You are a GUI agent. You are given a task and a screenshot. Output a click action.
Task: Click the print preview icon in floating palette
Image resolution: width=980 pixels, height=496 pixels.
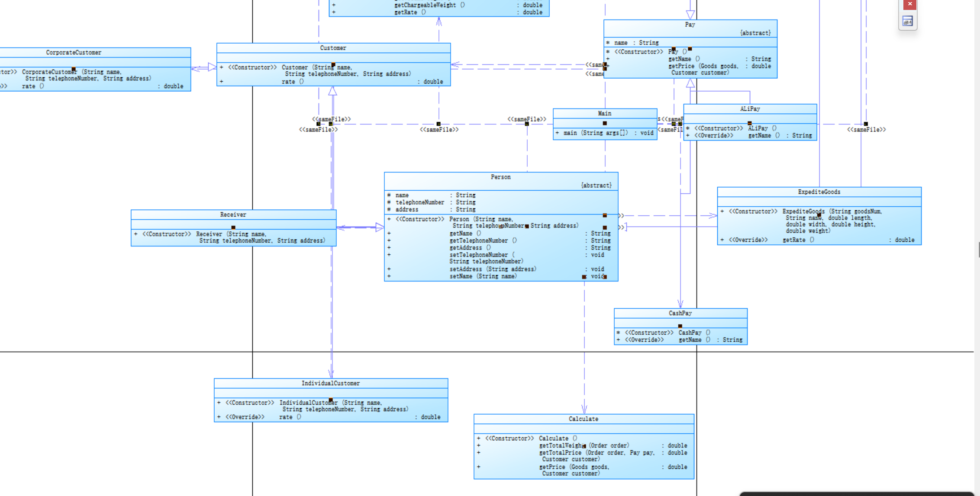(907, 21)
